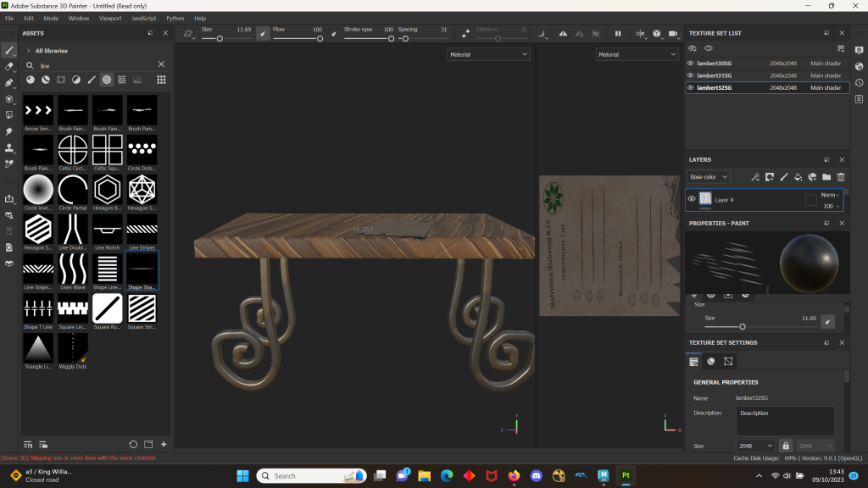Open the left viewport Material dropdown
The width and height of the screenshot is (868, 488).
(488, 54)
